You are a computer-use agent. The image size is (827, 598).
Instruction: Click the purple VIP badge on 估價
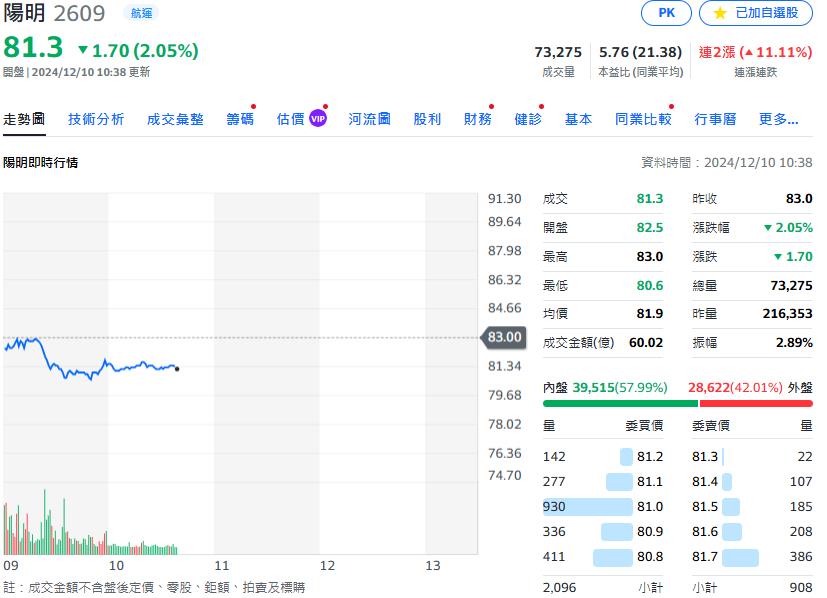click(318, 119)
